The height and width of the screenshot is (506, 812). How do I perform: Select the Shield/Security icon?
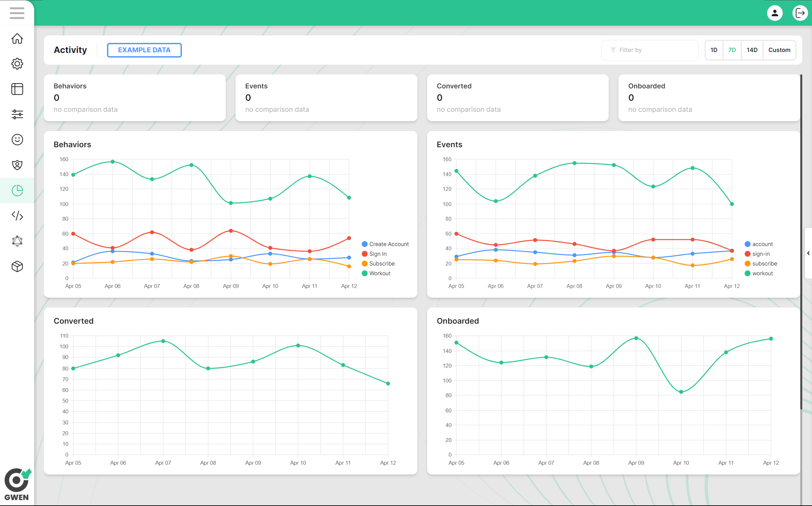pyautogui.click(x=16, y=165)
